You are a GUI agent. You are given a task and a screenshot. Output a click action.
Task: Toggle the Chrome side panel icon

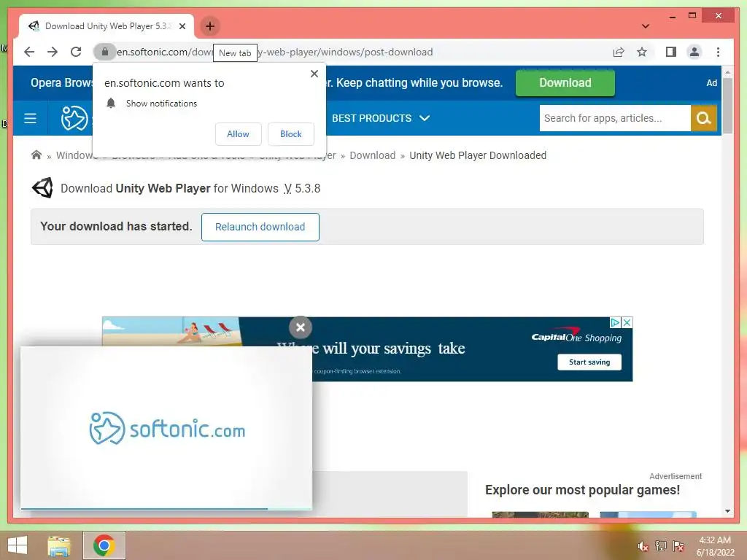coord(671,52)
